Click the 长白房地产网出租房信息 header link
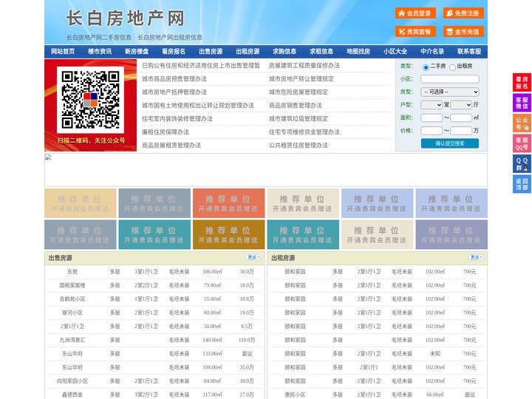Viewport: 532px width, 399px height. click(x=170, y=38)
